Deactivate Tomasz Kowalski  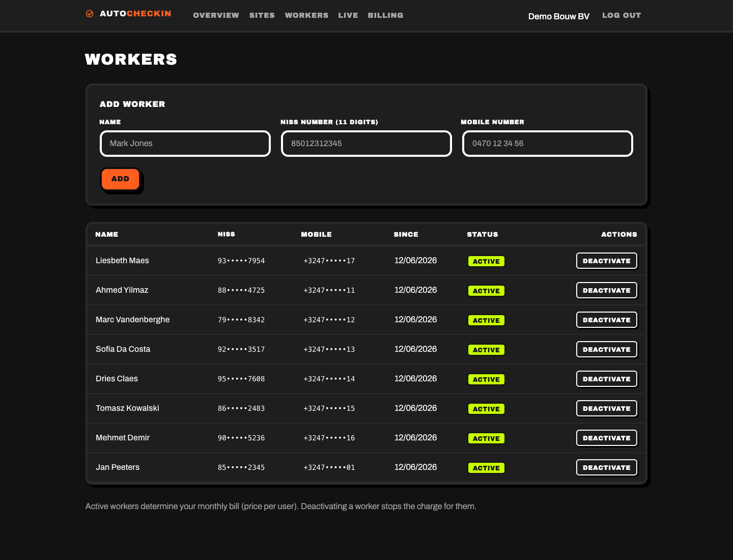coord(607,408)
